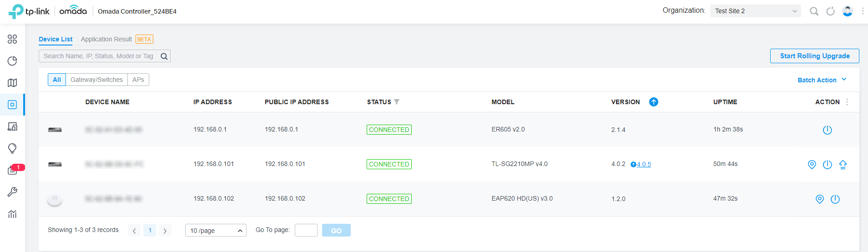Click the CONNECTED status of ER605 row
Image resolution: width=868 pixels, height=252 pixels.
point(389,130)
